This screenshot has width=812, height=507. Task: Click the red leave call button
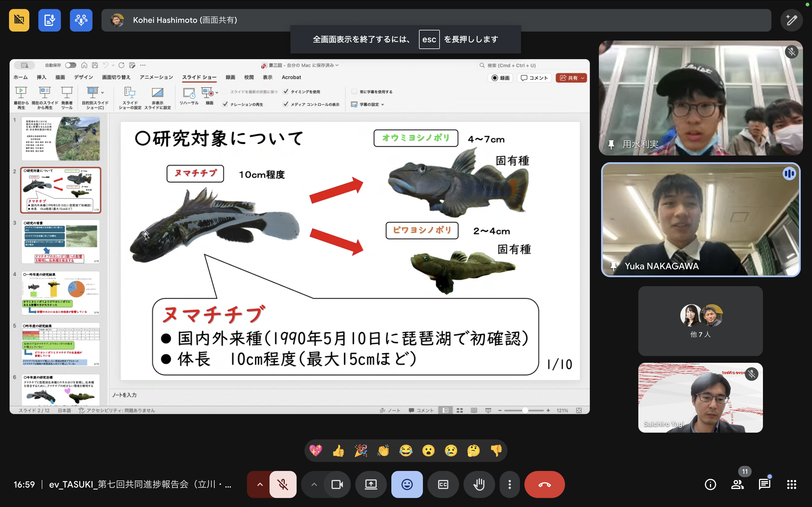pyautogui.click(x=544, y=484)
